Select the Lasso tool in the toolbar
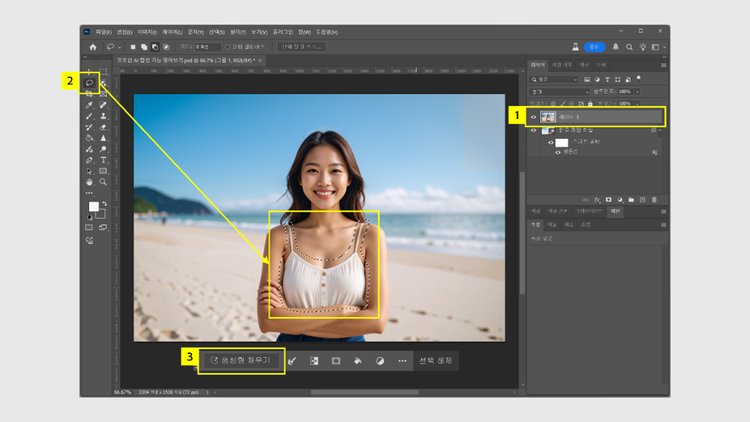750x422 pixels. (90, 81)
